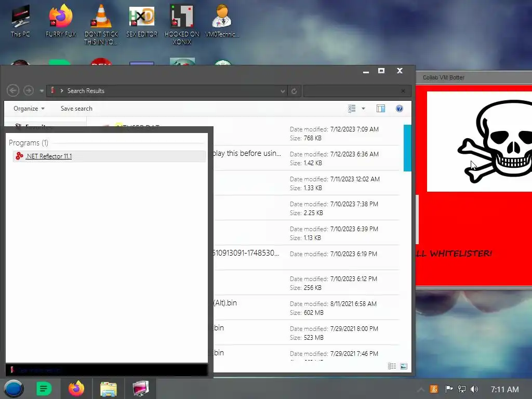Go back in Explorer navigation
Screen dimensions: 532x399
coord(13,90)
